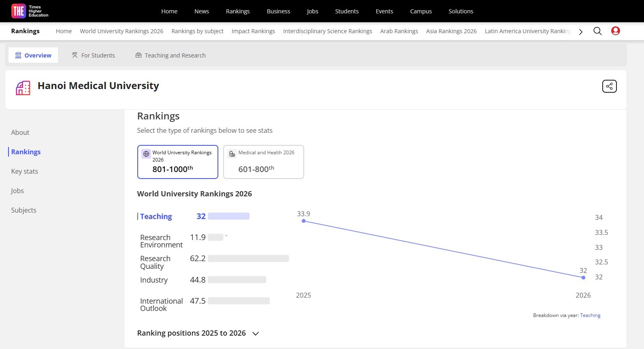This screenshot has height=349, width=644.
Task: Go to Home in the Rankings sub-navigation
Action: (64, 31)
